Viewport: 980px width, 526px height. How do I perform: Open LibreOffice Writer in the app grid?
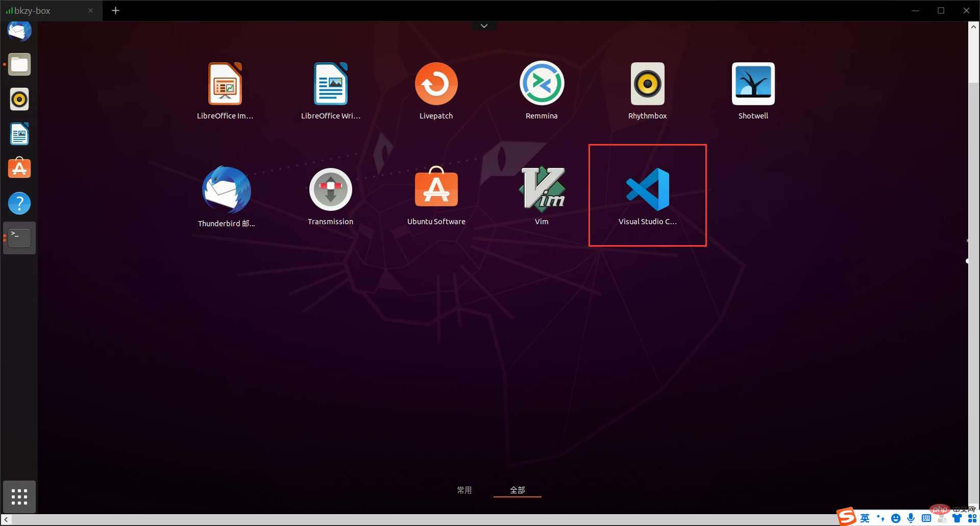[x=331, y=91]
